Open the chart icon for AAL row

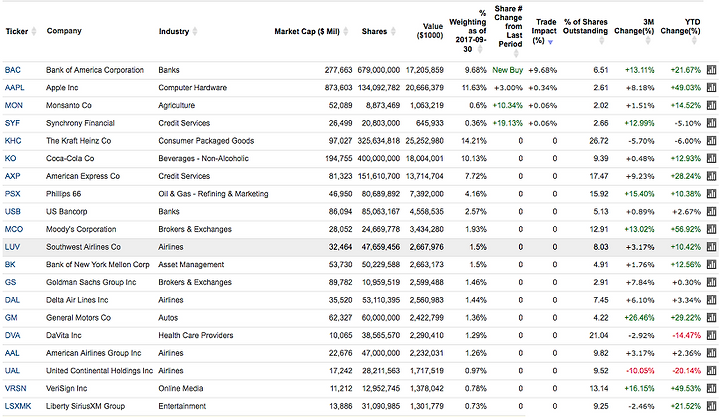711,353
